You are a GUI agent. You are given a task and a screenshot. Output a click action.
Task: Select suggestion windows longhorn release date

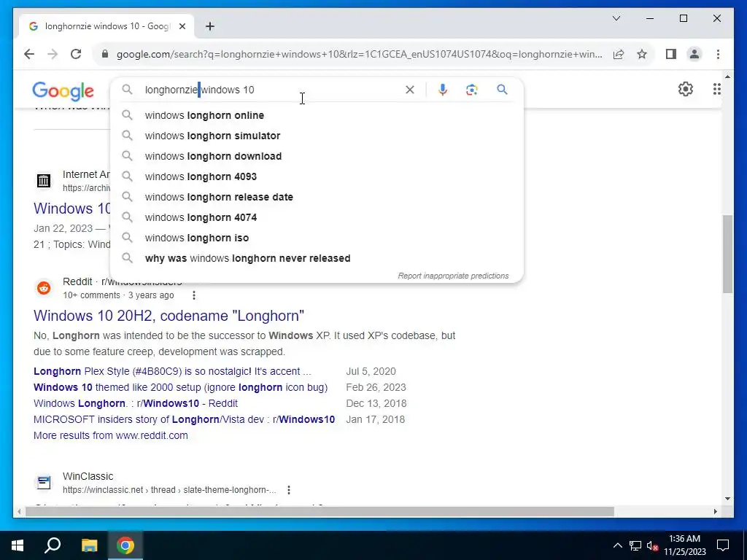click(x=317, y=197)
